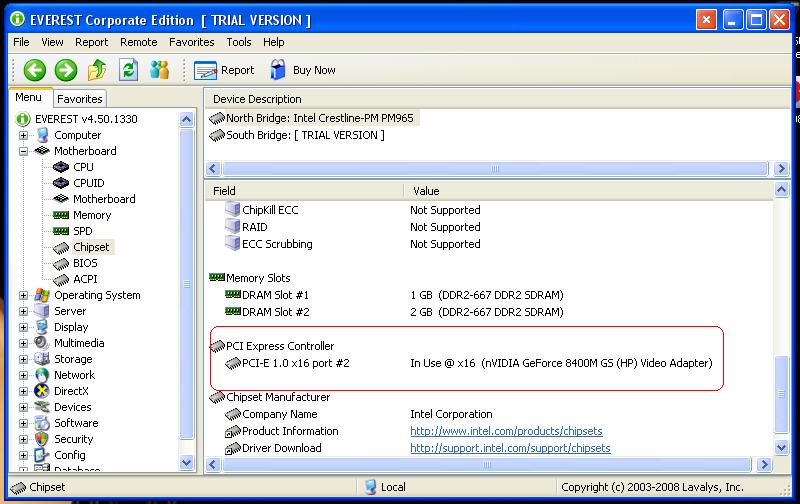Select the ChipKill ECC row

(353, 210)
